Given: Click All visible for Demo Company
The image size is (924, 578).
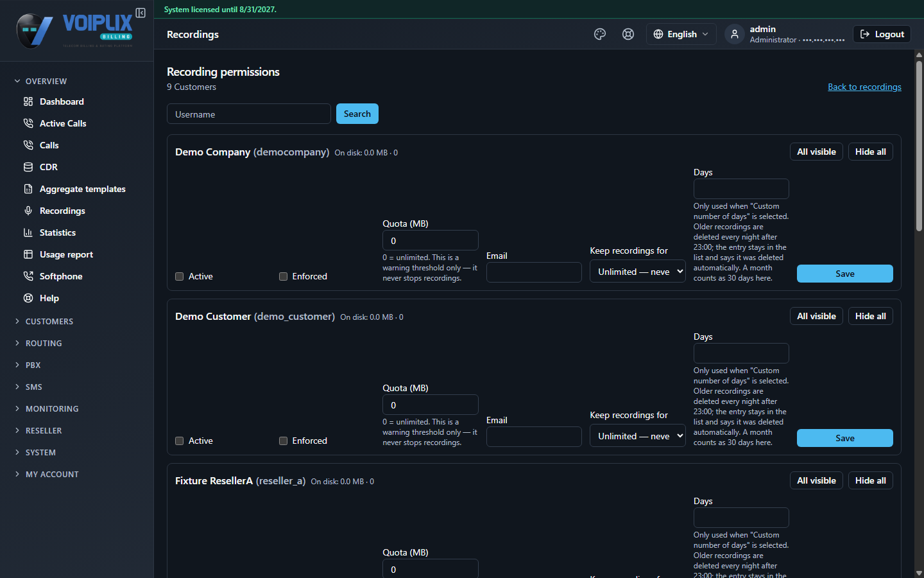Looking at the screenshot, I should click(x=816, y=152).
